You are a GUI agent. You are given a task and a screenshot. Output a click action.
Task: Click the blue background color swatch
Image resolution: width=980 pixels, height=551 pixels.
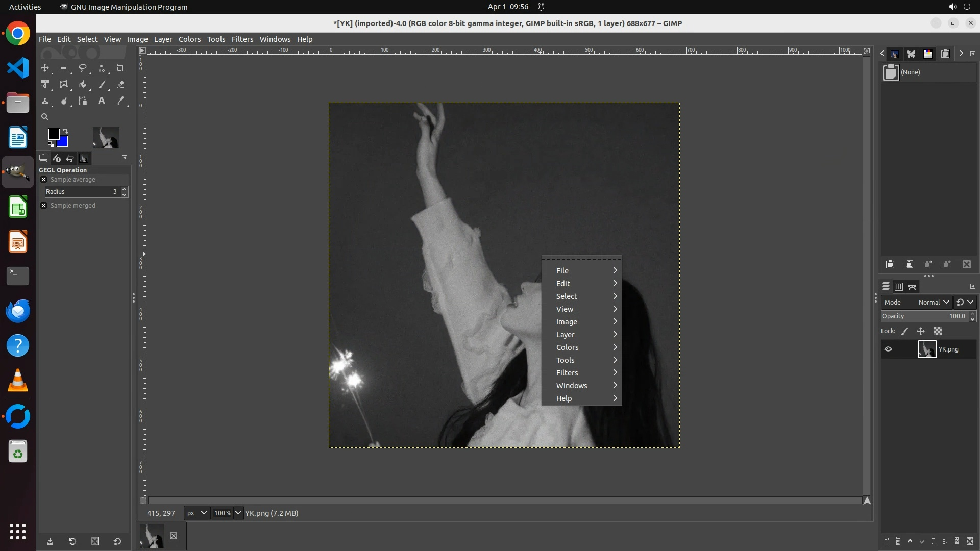[x=64, y=143]
